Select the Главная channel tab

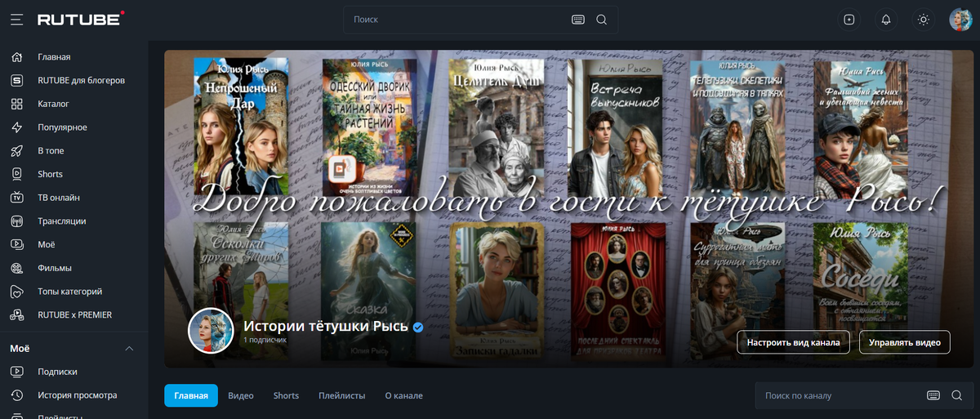click(191, 395)
